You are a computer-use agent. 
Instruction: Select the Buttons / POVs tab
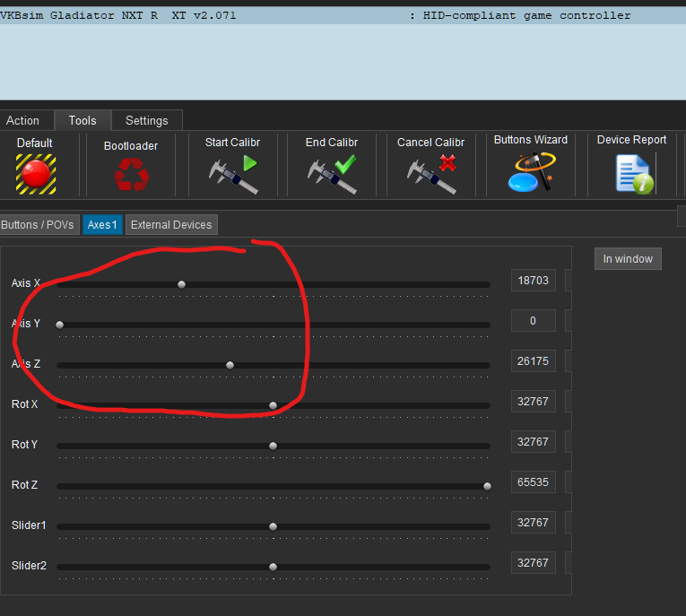click(38, 225)
